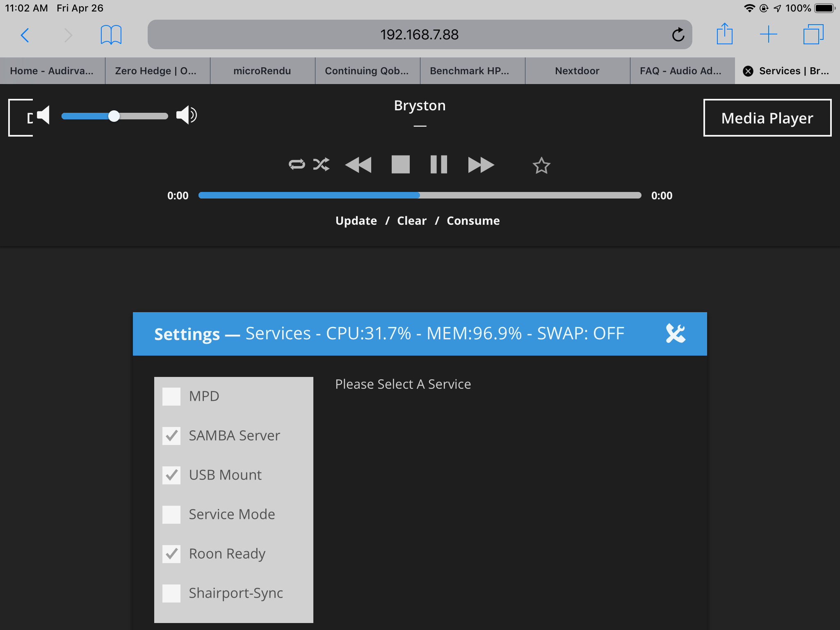Image resolution: width=840 pixels, height=630 pixels.
Task: Tap the Wi-Fi status icon
Action: click(x=749, y=8)
